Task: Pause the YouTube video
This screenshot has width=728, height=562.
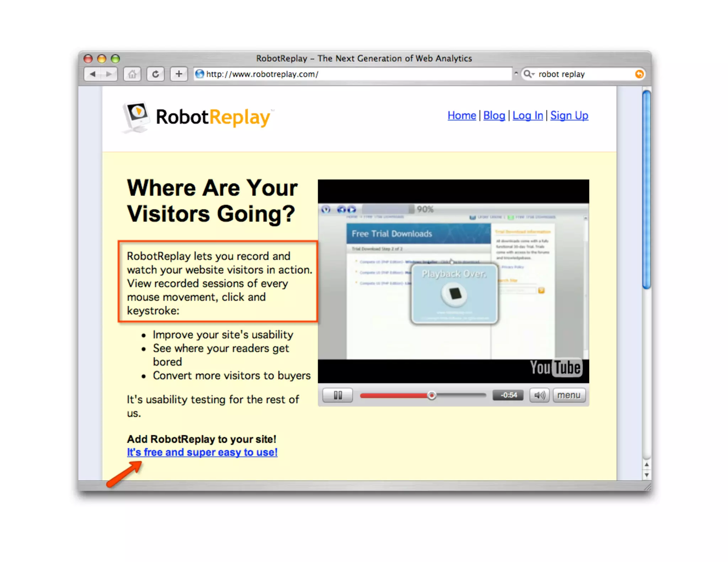Action: tap(338, 395)
